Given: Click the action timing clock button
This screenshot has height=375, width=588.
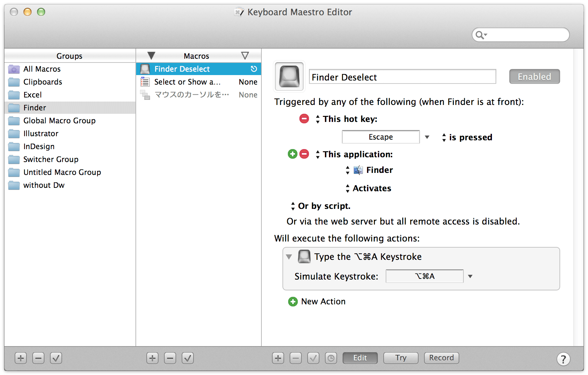Looking at the screenshot, I should (x=331, y=358).
